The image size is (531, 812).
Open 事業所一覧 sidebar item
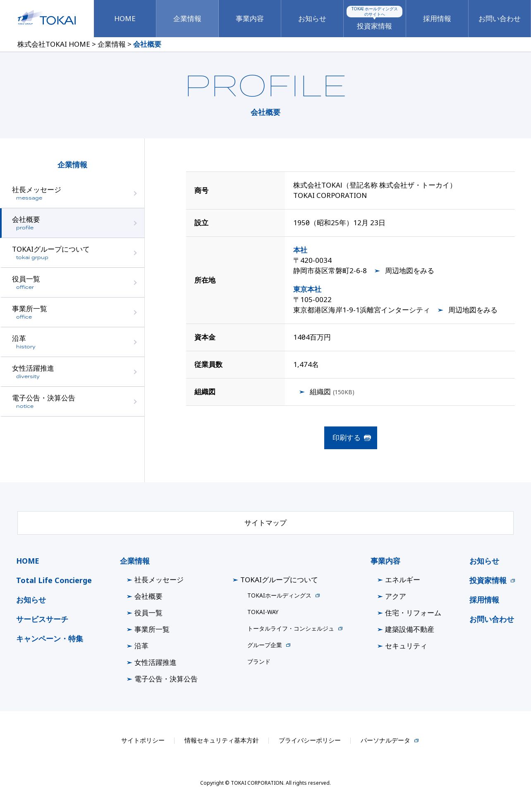(x=72, y=312)
